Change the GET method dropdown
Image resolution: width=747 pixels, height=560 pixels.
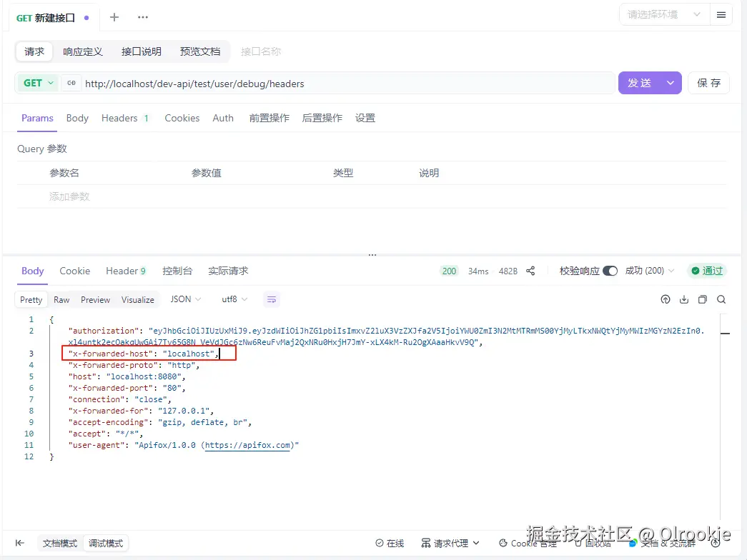tap(38, 84)
